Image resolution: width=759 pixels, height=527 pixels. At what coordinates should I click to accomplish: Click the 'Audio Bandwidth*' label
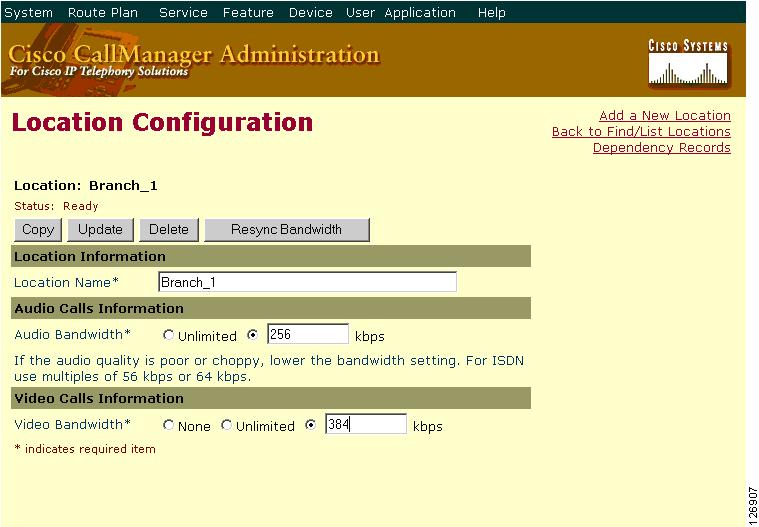[x=73, y=335]
